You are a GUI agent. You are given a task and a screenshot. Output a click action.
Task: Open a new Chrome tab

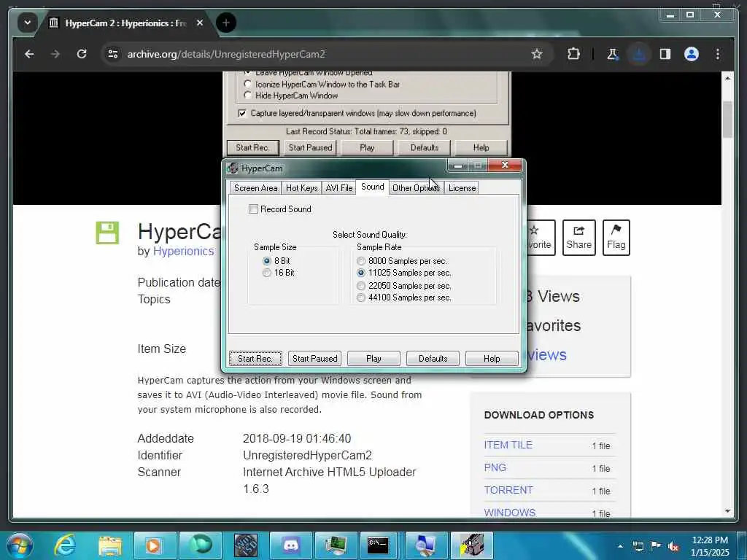coord(226,23)
